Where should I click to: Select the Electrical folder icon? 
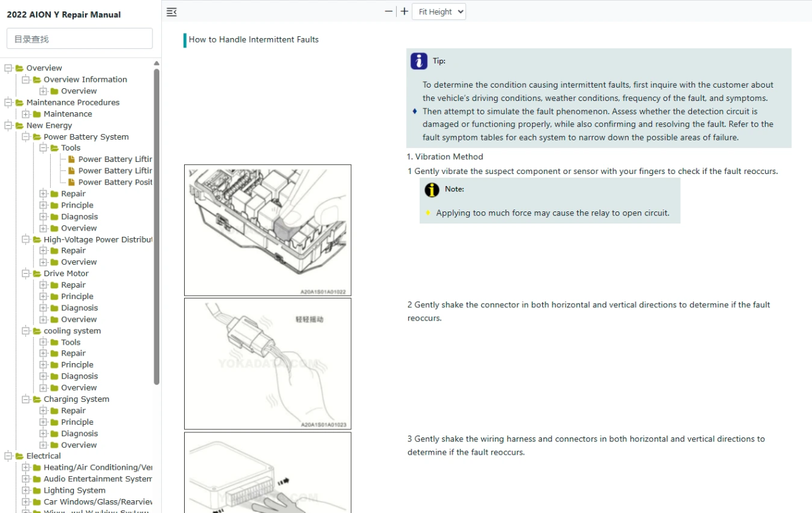(x=20, y=456)
